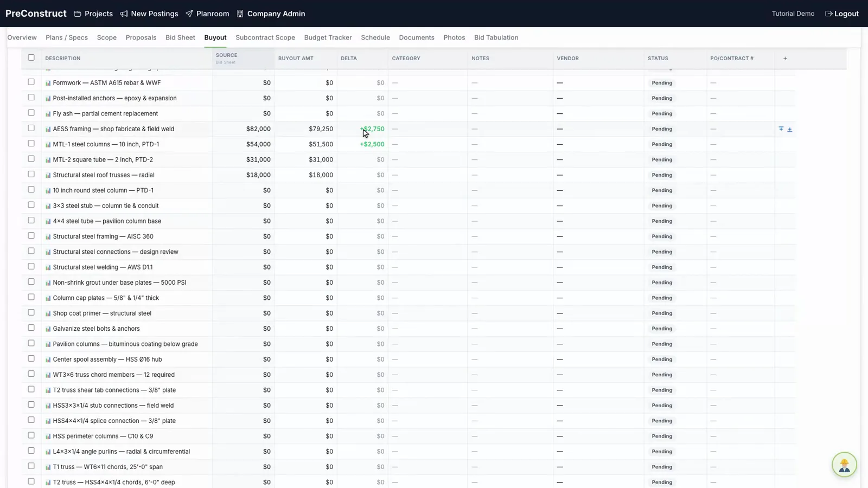Check the Structural steel framing AISC 360 checkbox
The height and width of the screenshot is (488, 868).
pyautogui.click(x=31, y=236)
